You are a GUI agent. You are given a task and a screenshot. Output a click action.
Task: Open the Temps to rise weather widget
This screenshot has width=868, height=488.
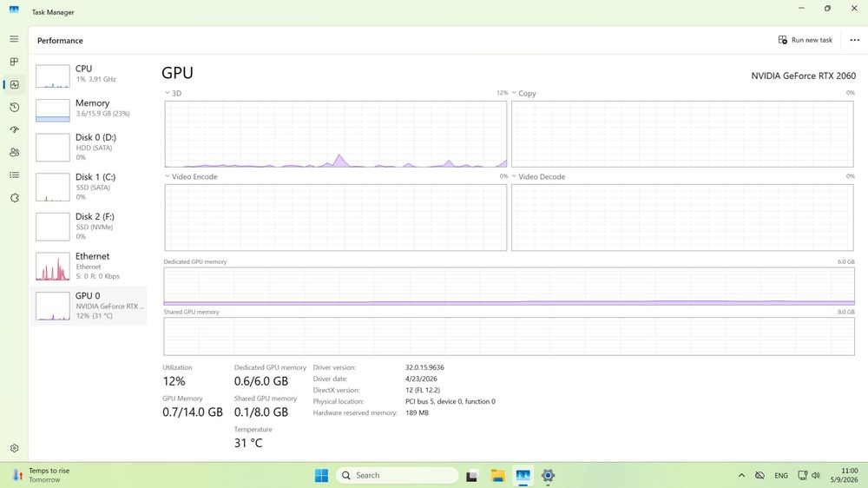(x=42, y=475)
